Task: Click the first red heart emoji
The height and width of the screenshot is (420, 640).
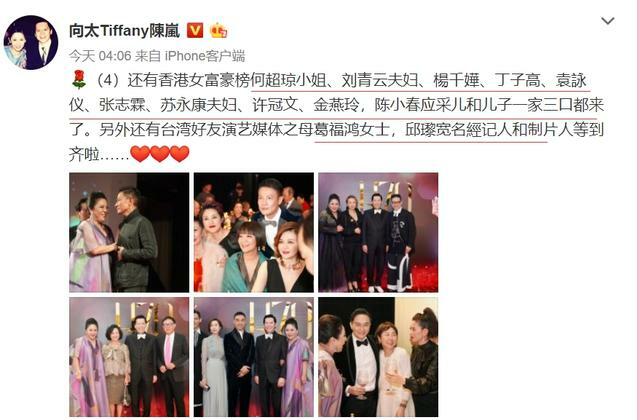Action: coord(140,154)
